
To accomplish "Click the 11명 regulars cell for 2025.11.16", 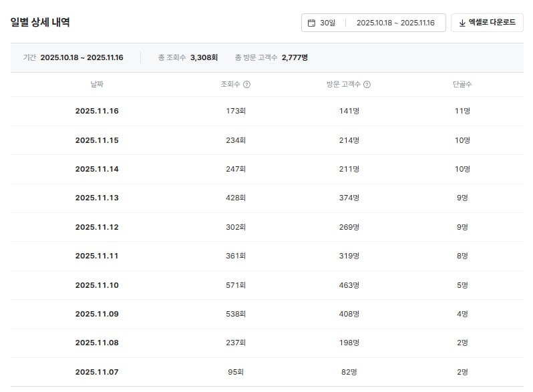I will (x=462, y=111).
